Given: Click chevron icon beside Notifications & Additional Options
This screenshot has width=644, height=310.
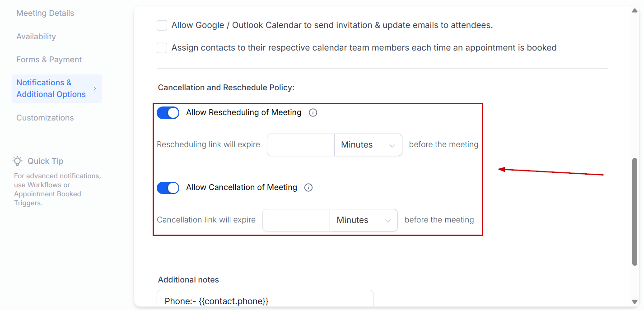Looking at the screenshot, I should [95, 88].
